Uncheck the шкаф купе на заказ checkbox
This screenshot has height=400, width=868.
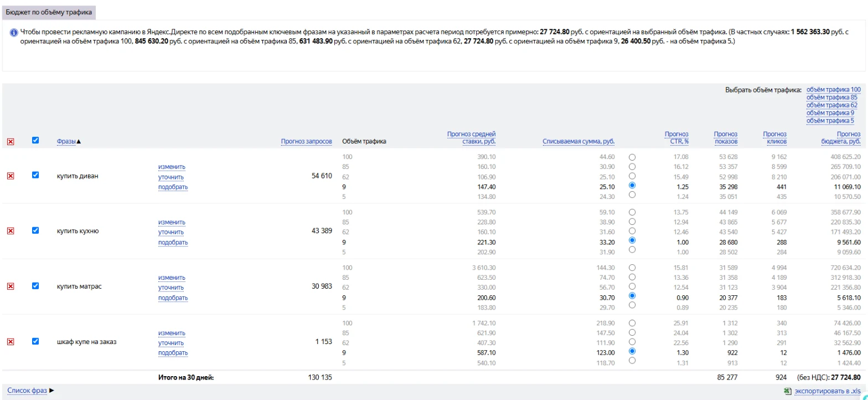pyautogui.click(x=35, y=341)
